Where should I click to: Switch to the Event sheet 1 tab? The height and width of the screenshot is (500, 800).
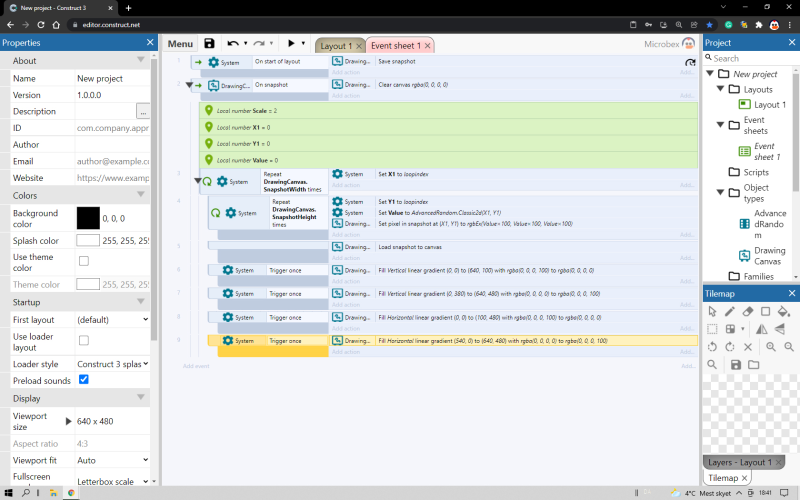click(x=396, y=45)
